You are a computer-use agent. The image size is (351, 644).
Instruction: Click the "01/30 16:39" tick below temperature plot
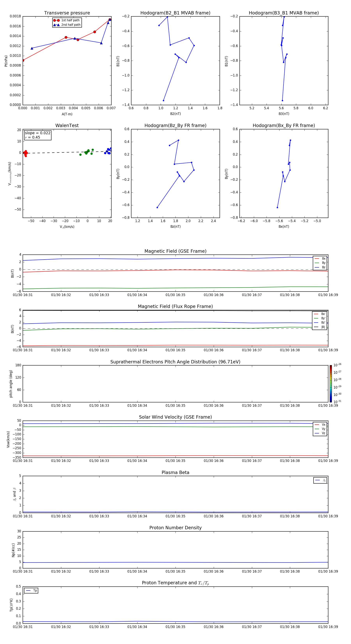tap(328, 627)
